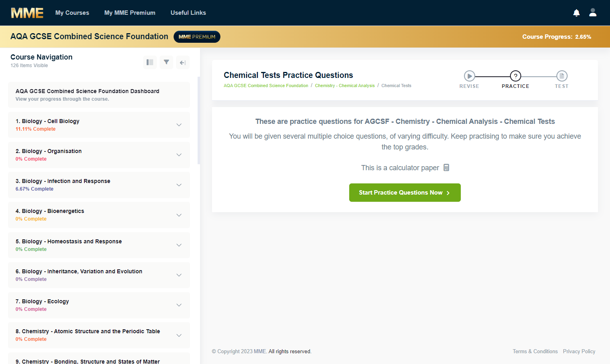The height and width of the screenshot is (364, 610).
Task: Open AQA GCSE Combined Science Foundation breadcrumb
Action: click(x=266, y=86)
